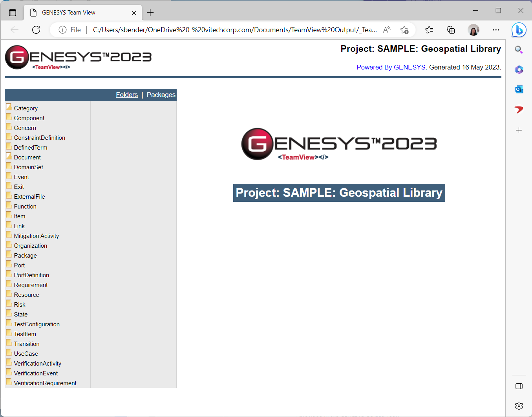532x417 pixels.
Task: Open the Transition folder
Action: pyautogui.click(x=23, y=344)
